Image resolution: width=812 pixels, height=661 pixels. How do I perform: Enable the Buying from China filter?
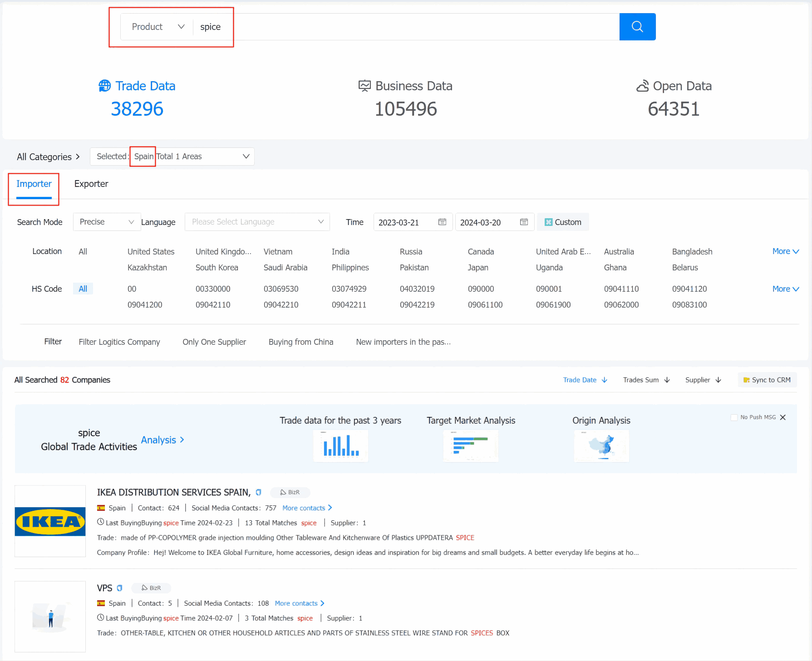300,342
